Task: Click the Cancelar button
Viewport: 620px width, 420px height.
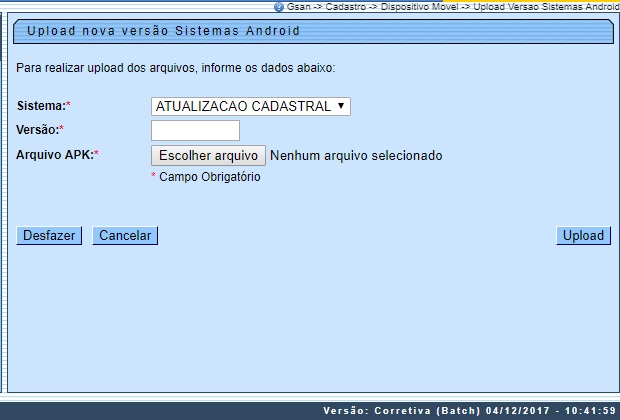Action: coord(125,236)
